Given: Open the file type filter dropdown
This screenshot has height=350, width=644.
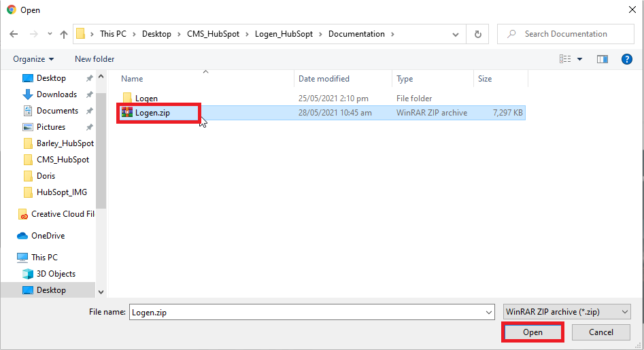Looking at the screenshot, I should point(566,312).
